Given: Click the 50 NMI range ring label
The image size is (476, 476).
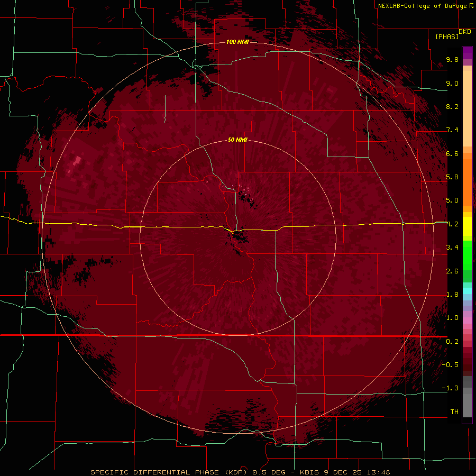Looking at the screenshot, I should pyautogui.click(x=237, y=140).
